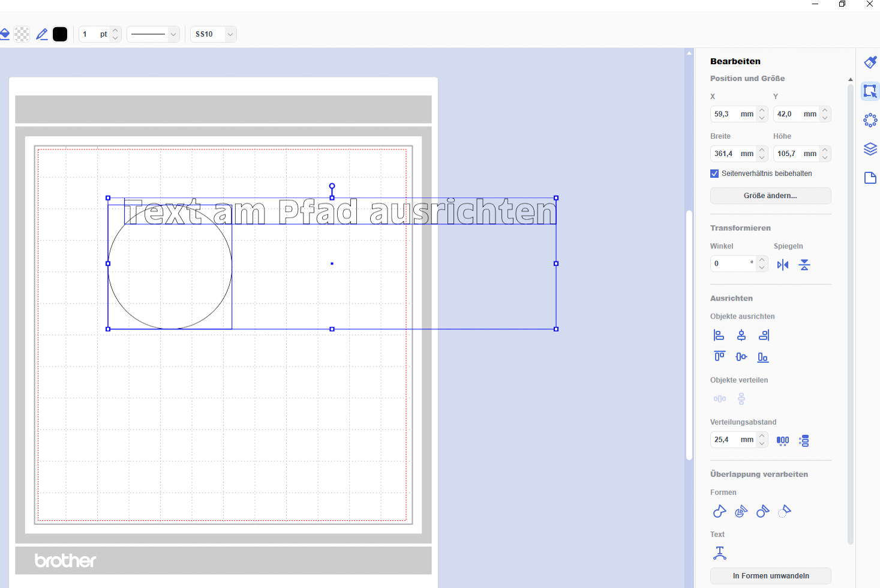
Task: Flip selection horizontally with the Spiegeln icon
Action: [x=783, y=265]
